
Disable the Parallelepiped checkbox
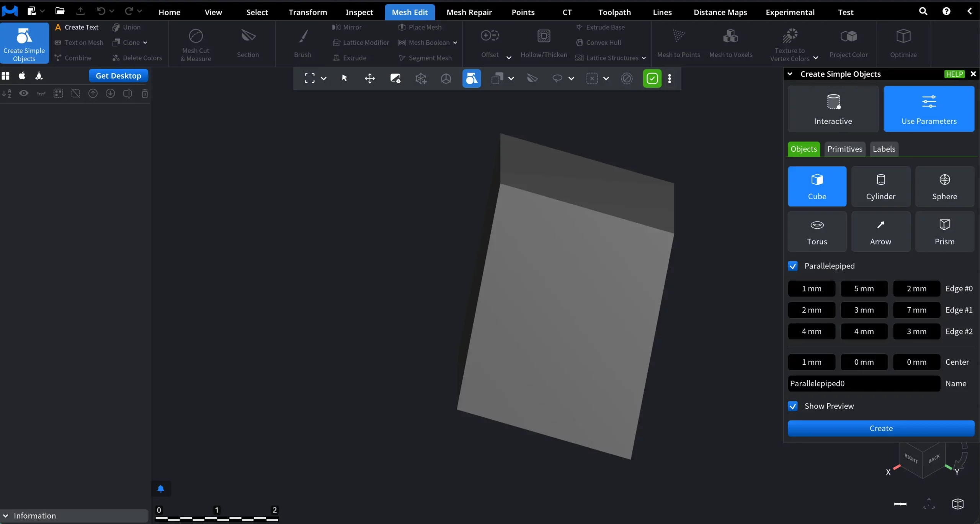point(793,266)
